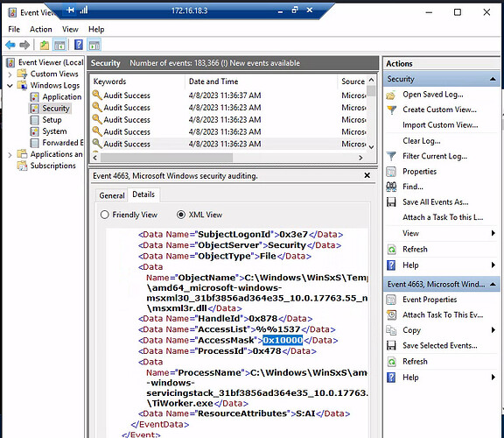Image resolution: width=504 pixels, height=438 pixels.
Task: Click the Properties icon in Actions
Action: click(x=391, y=172)
